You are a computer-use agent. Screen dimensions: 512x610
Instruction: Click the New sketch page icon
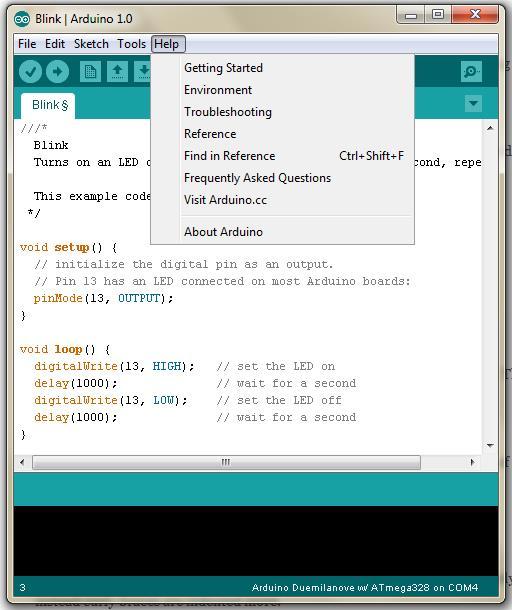(90, 72)
